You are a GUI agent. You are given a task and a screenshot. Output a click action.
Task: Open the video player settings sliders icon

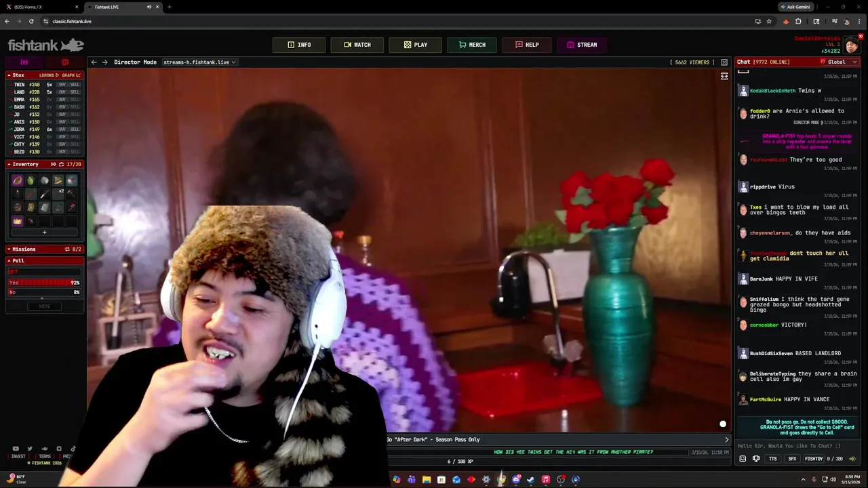[724, 77]
